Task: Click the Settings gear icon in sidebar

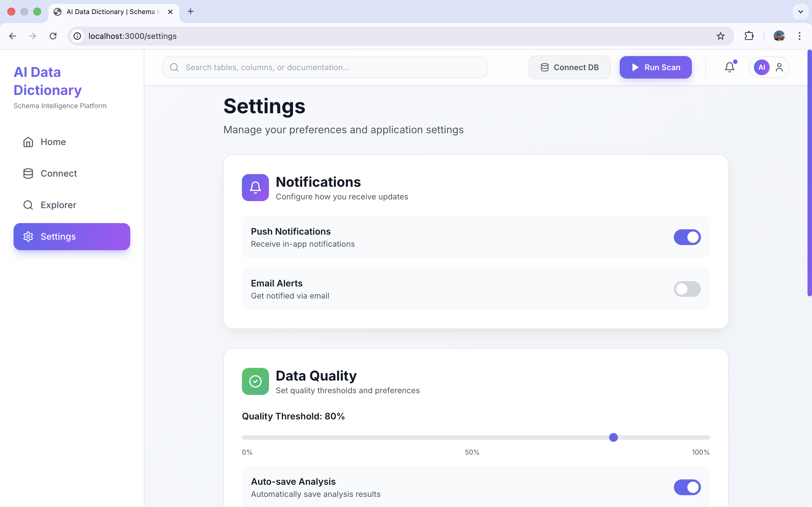Action: 28,236
